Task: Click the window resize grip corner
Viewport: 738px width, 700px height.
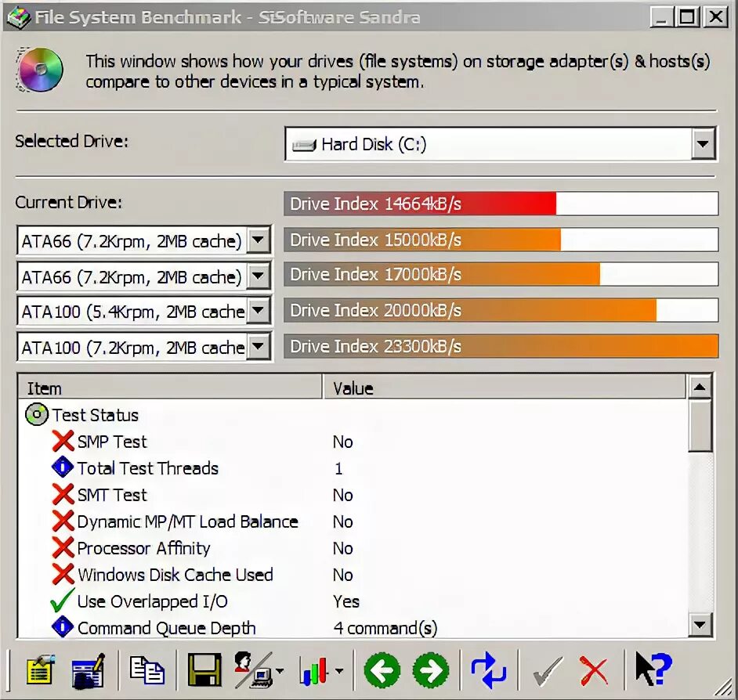Action: (x=724, y=687)
